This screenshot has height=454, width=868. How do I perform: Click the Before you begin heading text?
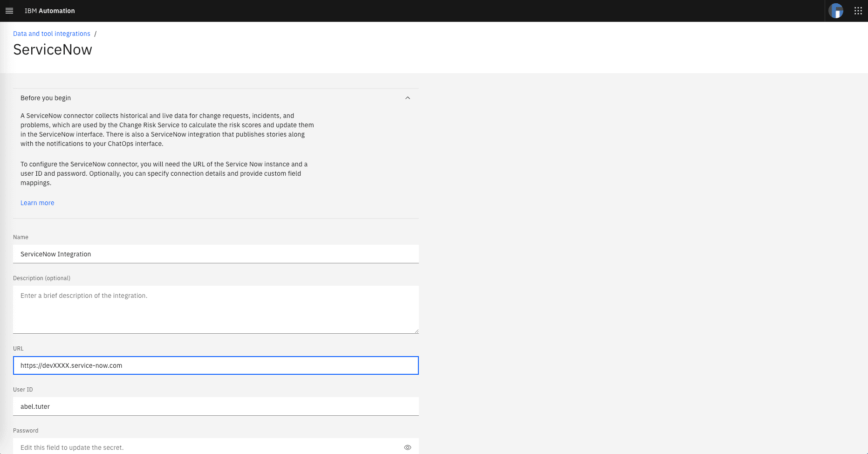(45, 98)
